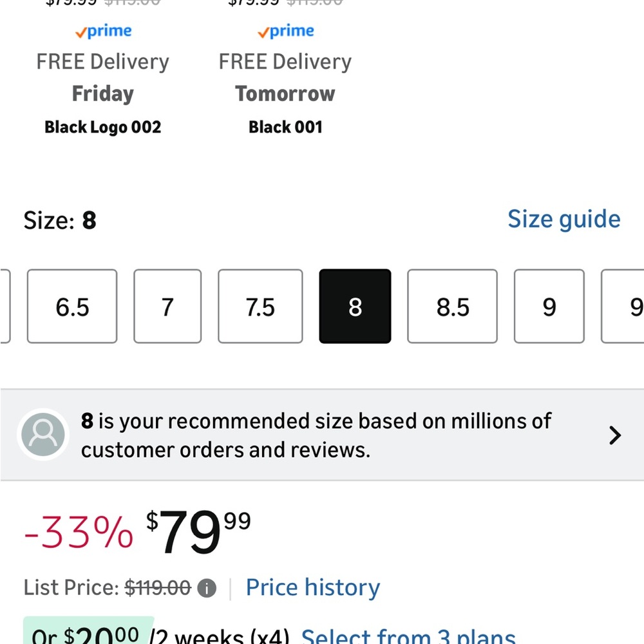This screenshot has height=644, width=644.
Task: Select size 9
Action: tap(549, 307)
